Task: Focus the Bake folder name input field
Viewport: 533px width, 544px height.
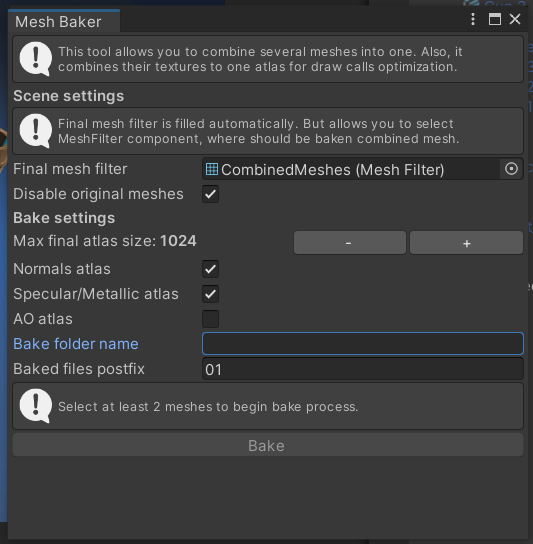Action: click(363, 343)
